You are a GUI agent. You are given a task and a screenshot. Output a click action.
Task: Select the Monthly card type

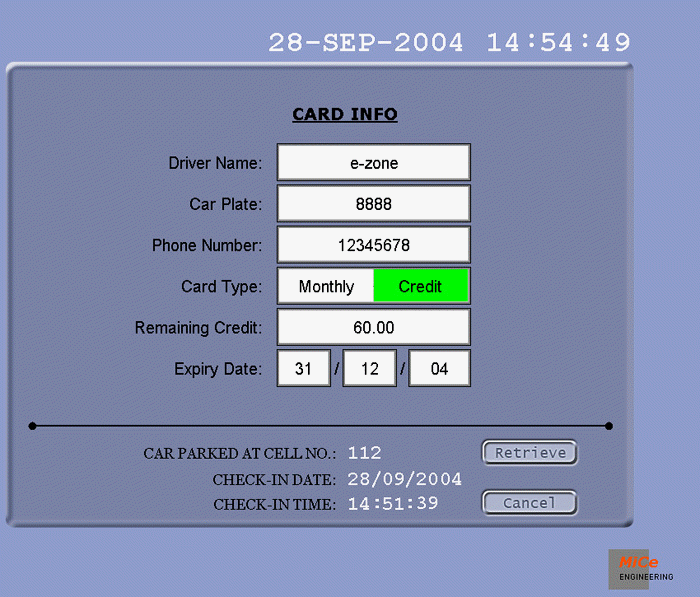[326, 286]
